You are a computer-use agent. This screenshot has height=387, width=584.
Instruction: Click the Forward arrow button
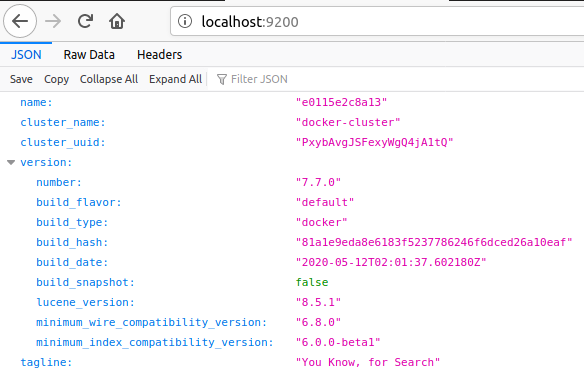click(53, 21)
